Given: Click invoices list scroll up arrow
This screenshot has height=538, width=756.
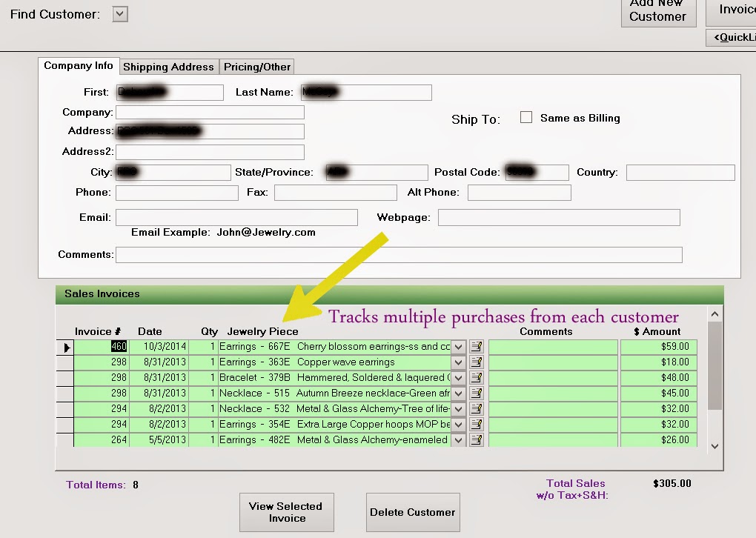Looking at the screenshot, I should click(715, 314).
